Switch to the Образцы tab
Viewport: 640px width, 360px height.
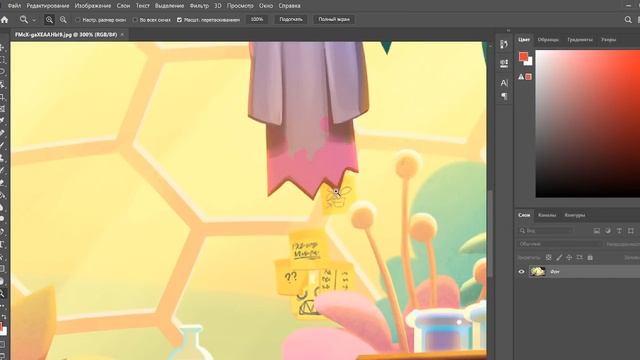tap(548, 40)
